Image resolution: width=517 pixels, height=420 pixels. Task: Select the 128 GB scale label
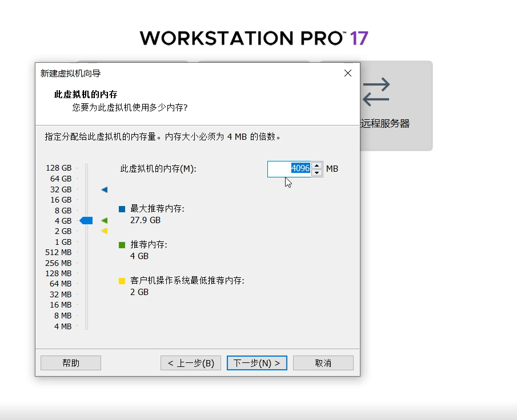[x=59, y=168]
